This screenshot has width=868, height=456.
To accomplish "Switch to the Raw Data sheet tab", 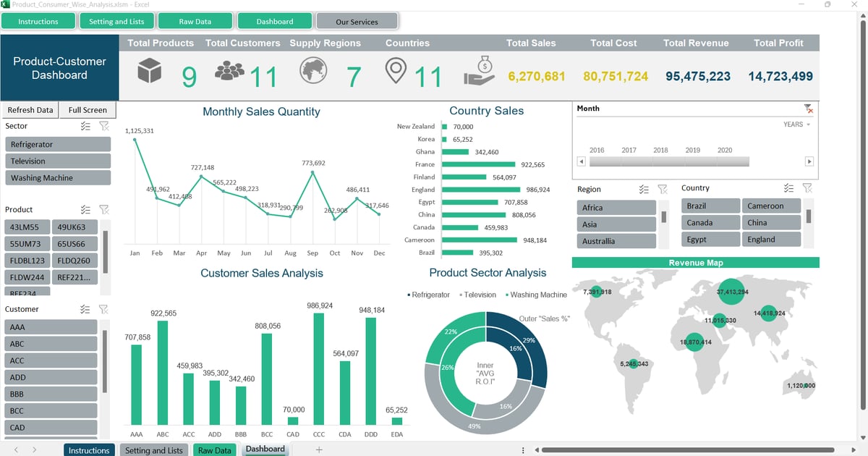I will point(214,449).
